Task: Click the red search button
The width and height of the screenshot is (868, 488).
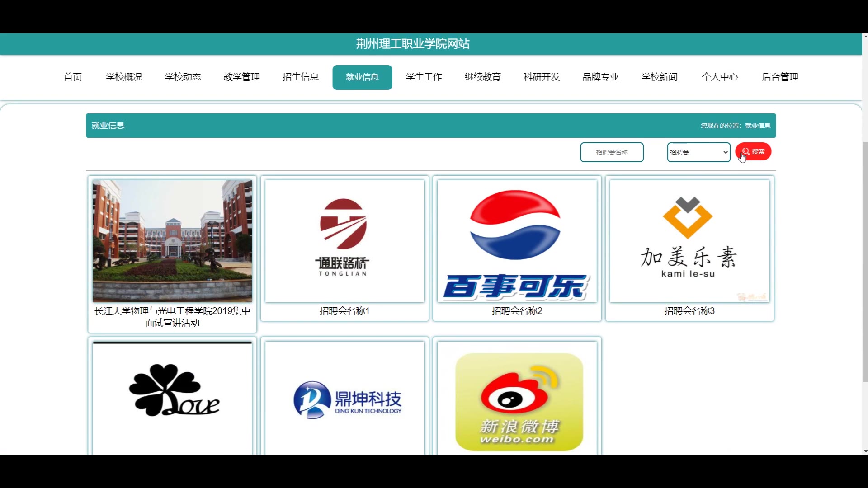Action: click(x=753, y=151)
